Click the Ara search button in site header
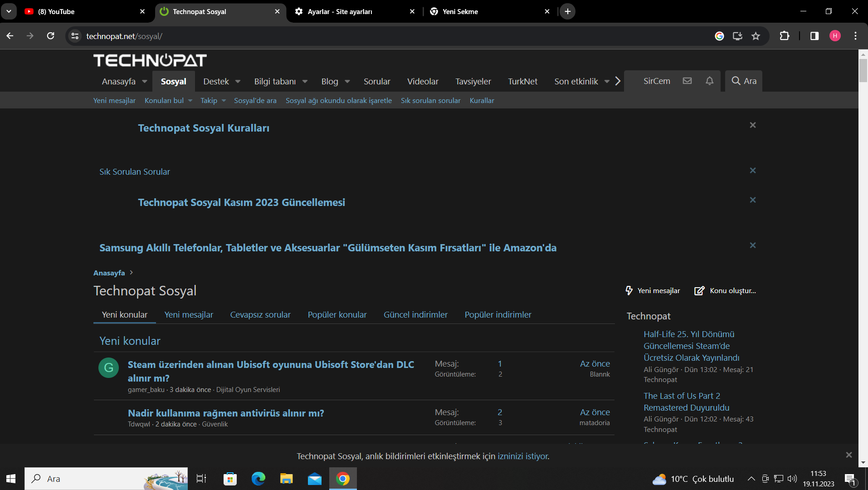The width and height of the screenshot is (868, 490). pos(744,81)
